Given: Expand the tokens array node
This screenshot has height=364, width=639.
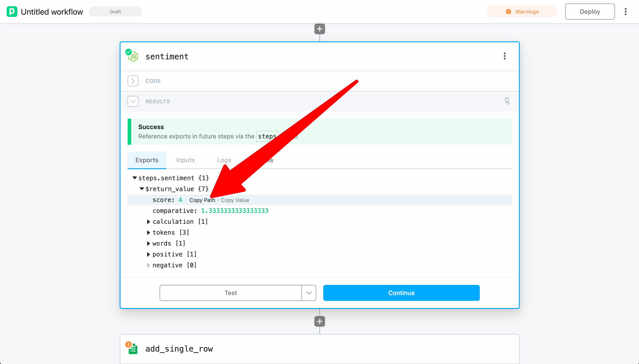Looking at the screenshot, I should [x=148, y=232].
